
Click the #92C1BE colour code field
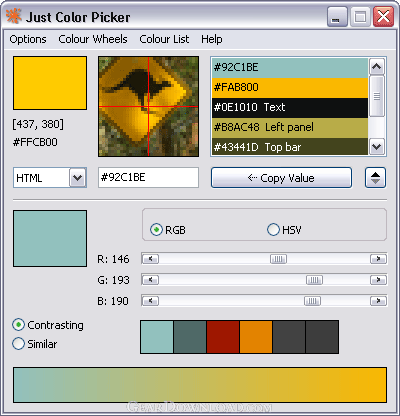(148, 178)
